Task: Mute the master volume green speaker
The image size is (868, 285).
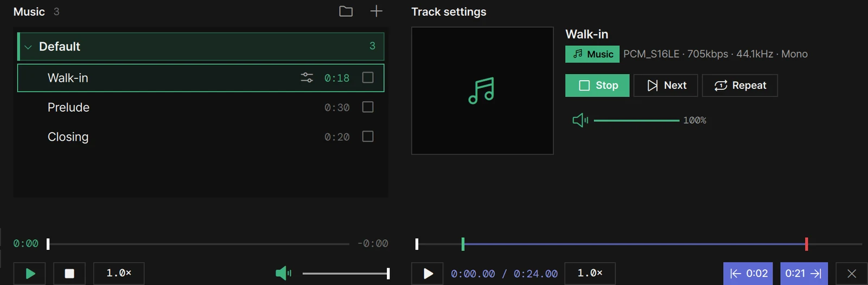Action: click(x=283, y=273)
